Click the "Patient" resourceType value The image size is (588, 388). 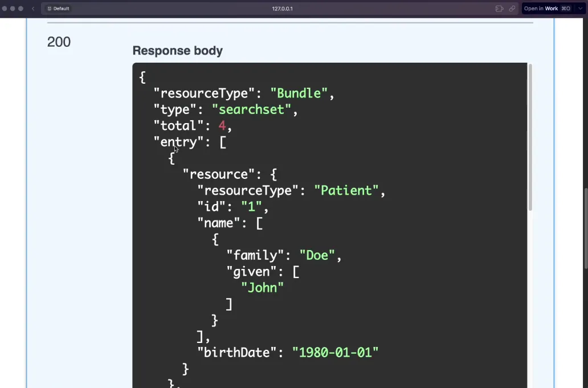346,190
